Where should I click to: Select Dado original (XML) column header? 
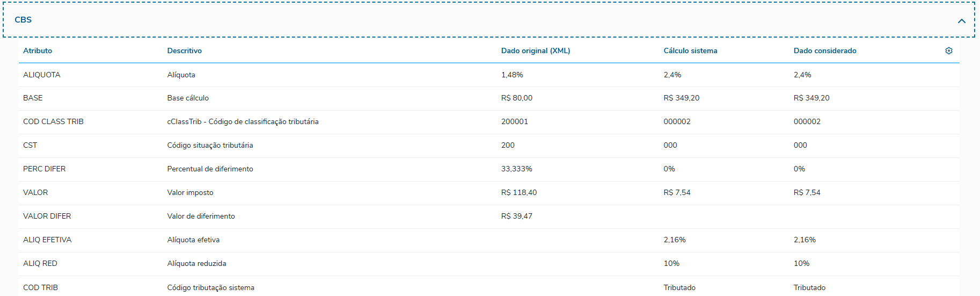pyautogui.click(x=535, y=50)
